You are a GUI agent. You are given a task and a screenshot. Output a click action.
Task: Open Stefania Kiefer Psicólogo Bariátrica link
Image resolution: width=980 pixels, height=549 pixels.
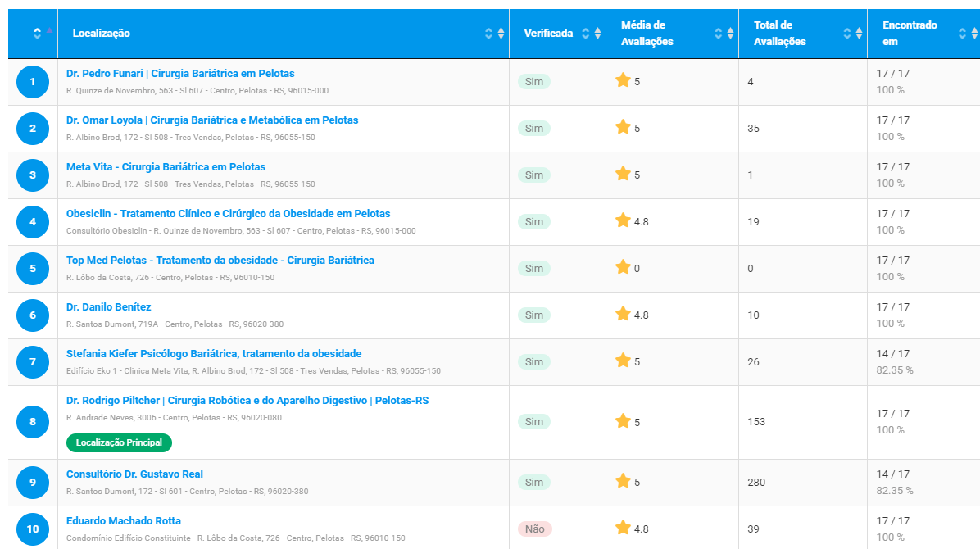coord(214,354)
